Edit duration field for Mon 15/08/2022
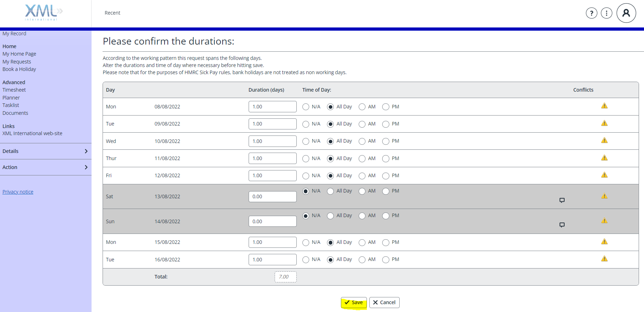 (x=272, y=242)
